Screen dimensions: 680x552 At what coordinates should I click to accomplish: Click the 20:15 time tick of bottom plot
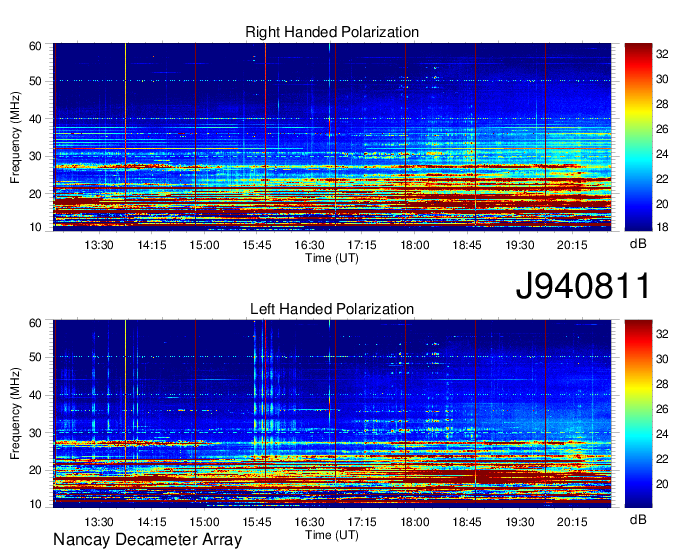click(572, 522)
